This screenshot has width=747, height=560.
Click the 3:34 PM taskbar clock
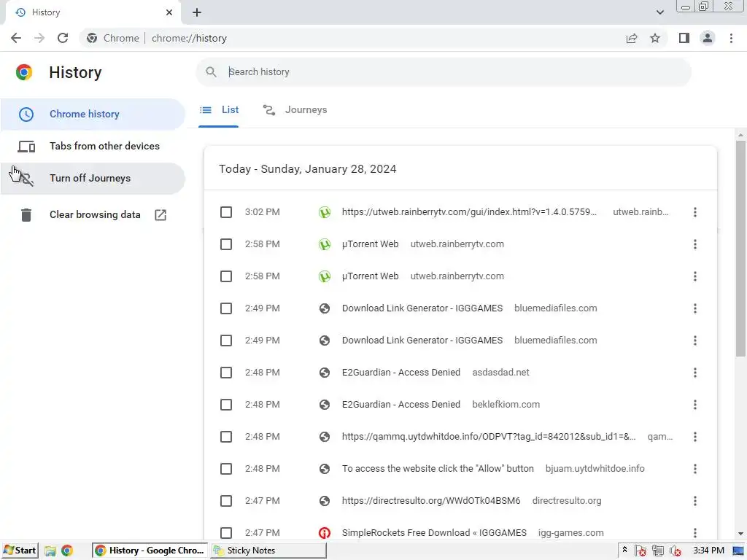pyautogui.click(x=708, y=551)
